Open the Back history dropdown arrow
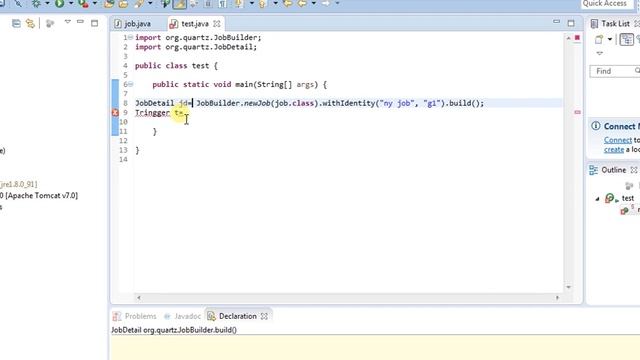Screen dimensions: 640x360 point(313,4)
